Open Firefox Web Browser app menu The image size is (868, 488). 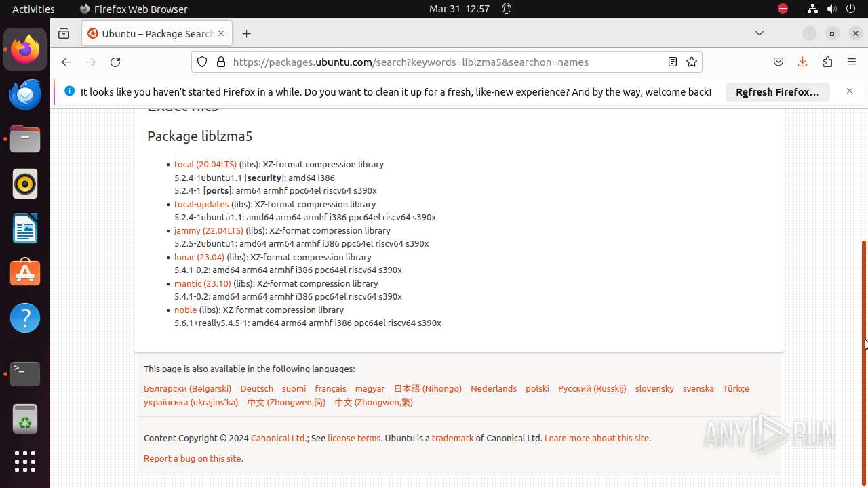pyautogui.click(x=134, y=9)
